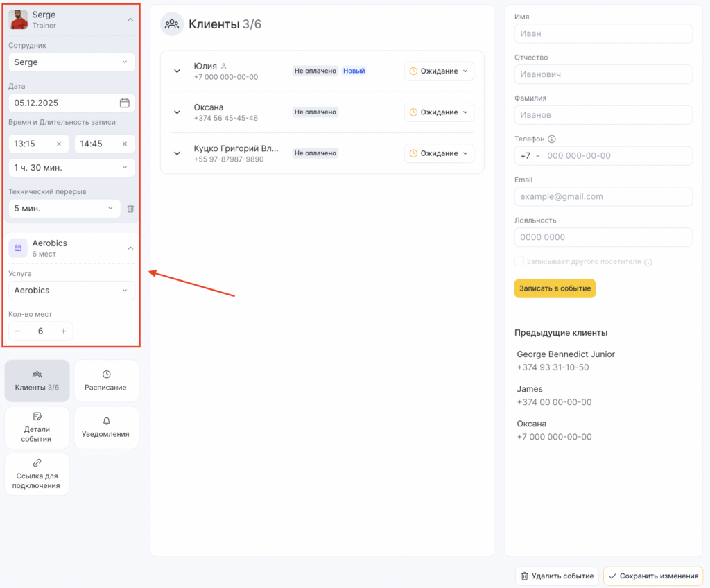Click the 'Удалить событие' button
The image size is (710, 588).
[x=556, y=576]
